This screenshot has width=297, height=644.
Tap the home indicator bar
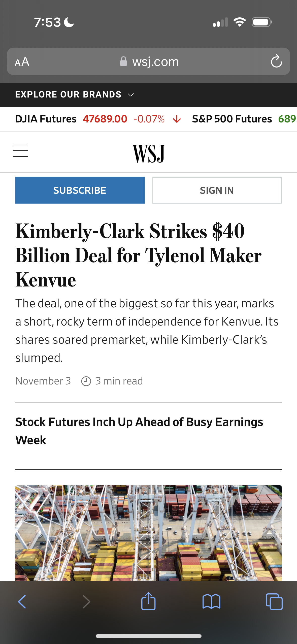(x=148, y=636)
